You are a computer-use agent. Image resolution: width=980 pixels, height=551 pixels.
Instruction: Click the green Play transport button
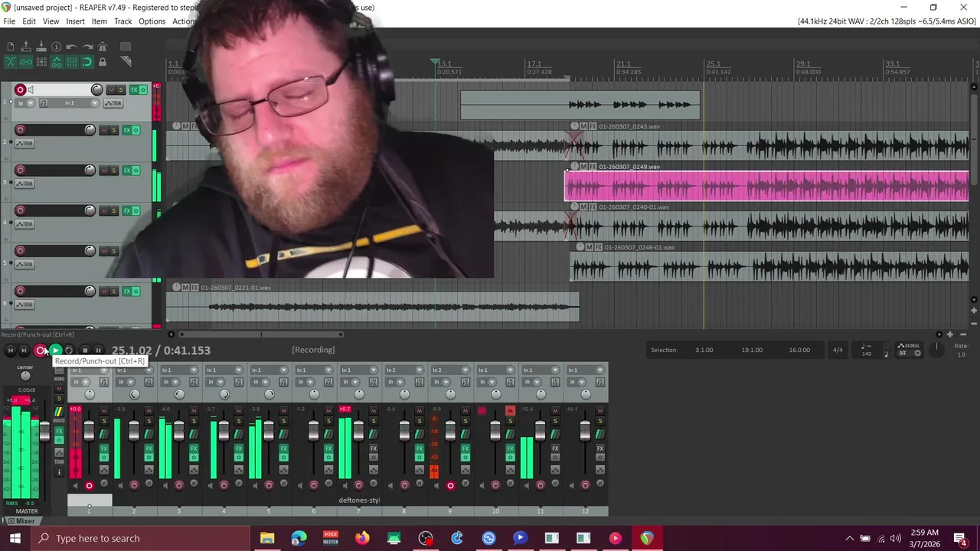(x=56, y=350)
